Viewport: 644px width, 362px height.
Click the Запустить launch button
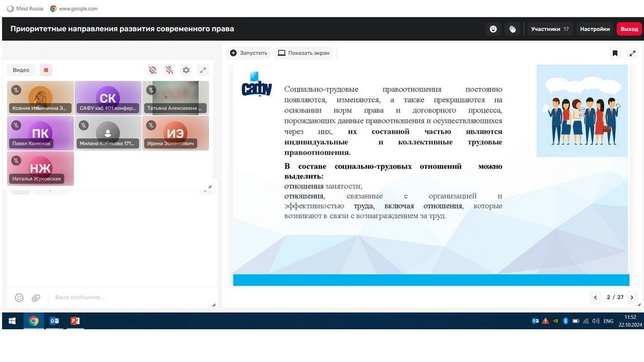click(x=249, y=53)
